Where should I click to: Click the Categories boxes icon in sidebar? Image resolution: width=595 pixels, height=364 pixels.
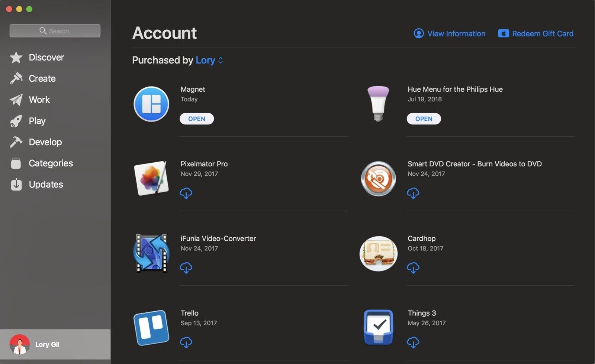click(x=16, y=163)
